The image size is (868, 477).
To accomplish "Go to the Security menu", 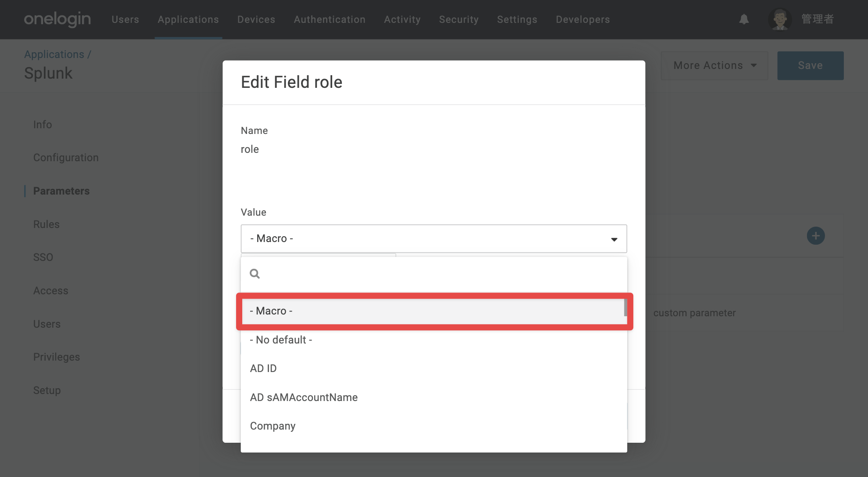I will tap(459, 19).
